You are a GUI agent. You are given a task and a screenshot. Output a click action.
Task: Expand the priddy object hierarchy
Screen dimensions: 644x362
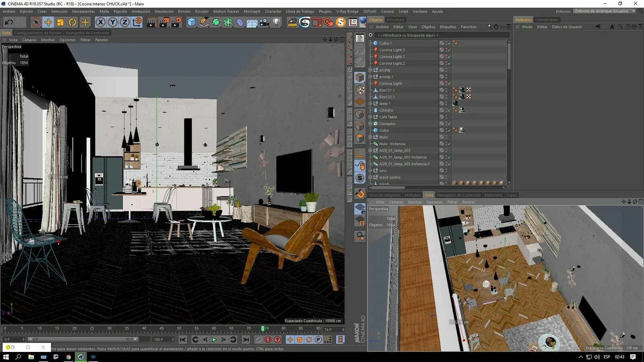(x=370, y=70)
